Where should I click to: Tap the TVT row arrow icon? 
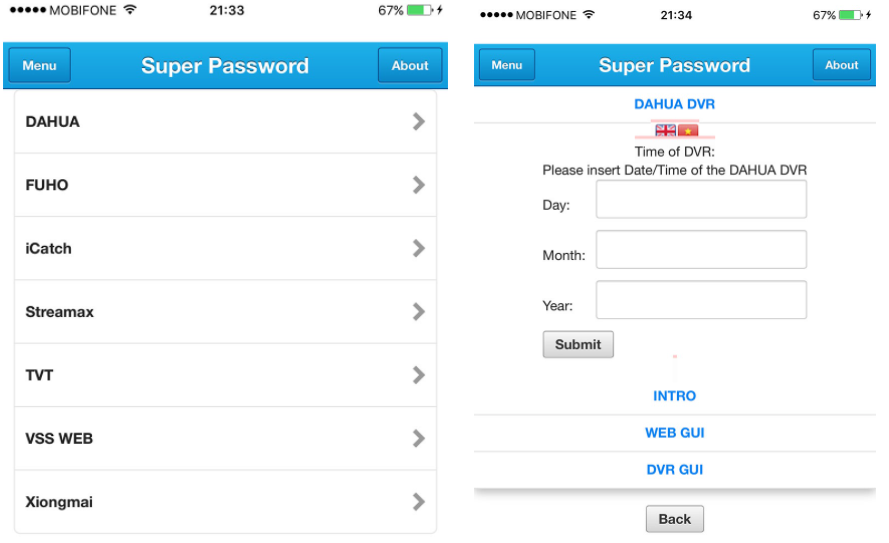(x=419, y=375)
